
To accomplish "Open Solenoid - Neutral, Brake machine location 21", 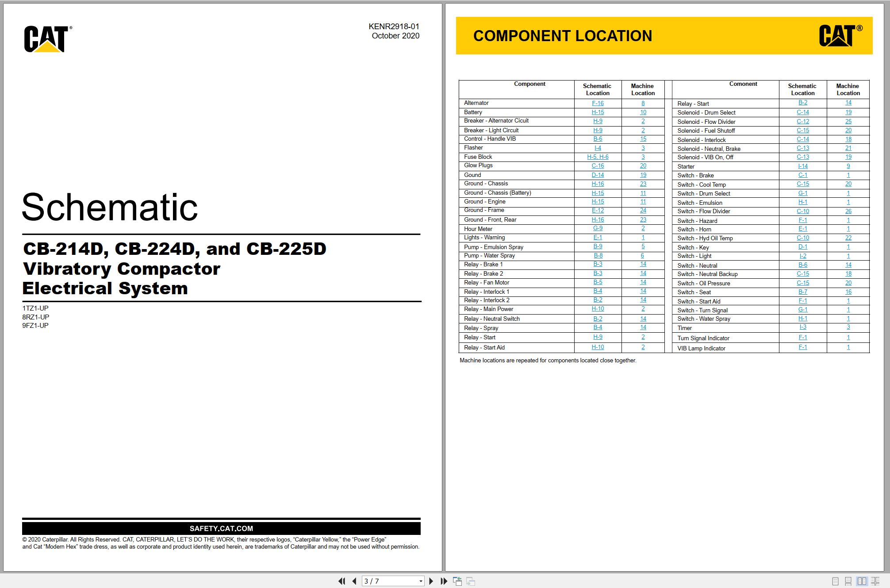I will 848,148.
